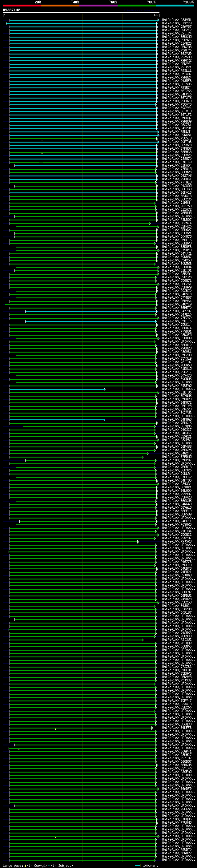The height and width of the screenshot is (868, 197).
Task: Open hit UniRef100_A9TRK1
Action: click(x=177, y=67)
